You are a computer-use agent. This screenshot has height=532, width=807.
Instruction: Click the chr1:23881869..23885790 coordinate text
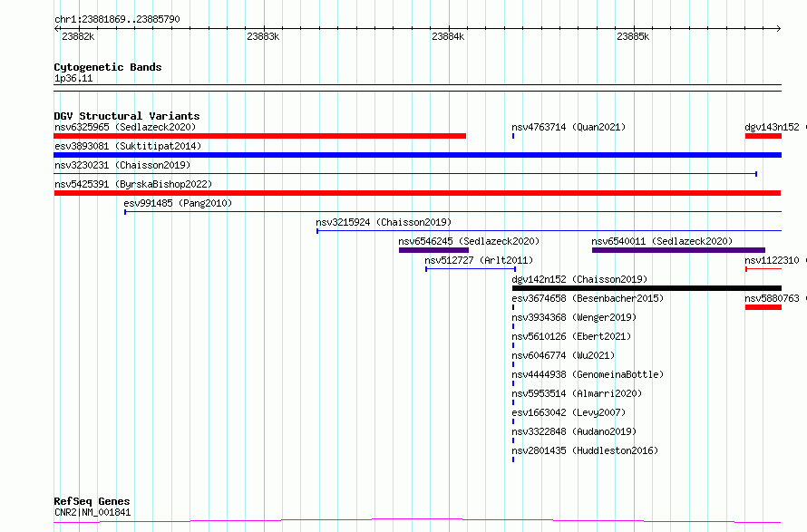coord(117,19)
